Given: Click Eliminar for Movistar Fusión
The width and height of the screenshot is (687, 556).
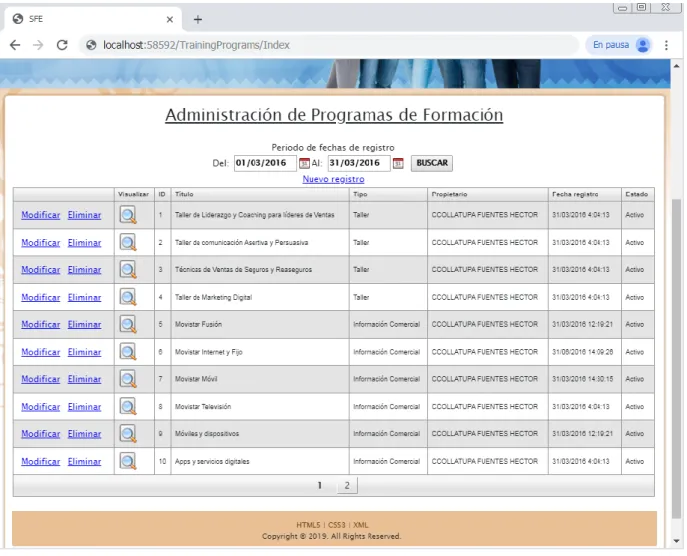Looking at the screenshot, I should 84,325.
